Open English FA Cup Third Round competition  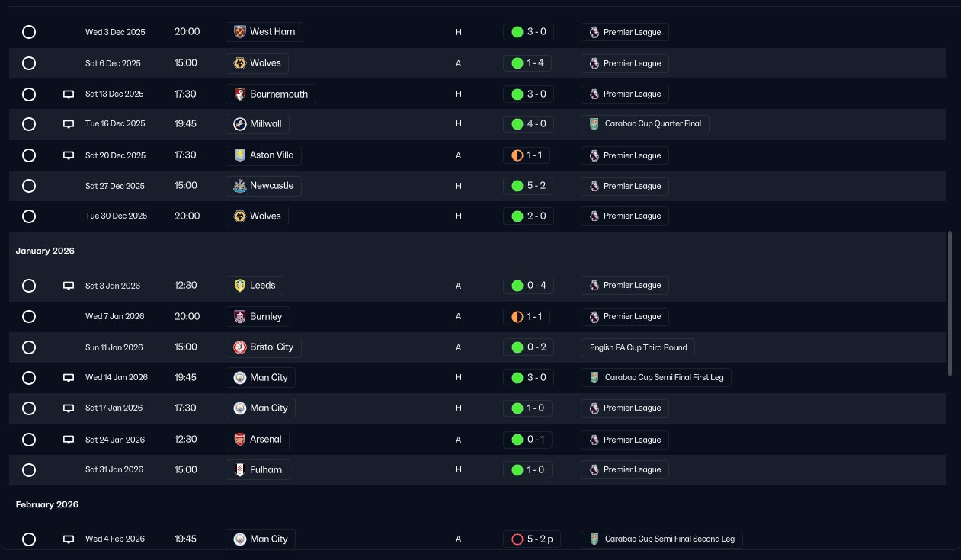pyautogui.click(x=638, y=347)
